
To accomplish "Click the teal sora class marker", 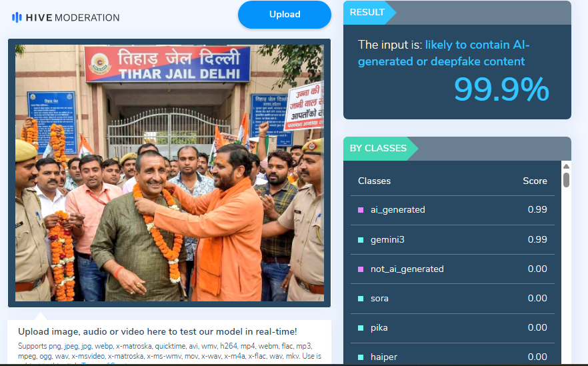I will pos(361,299).
